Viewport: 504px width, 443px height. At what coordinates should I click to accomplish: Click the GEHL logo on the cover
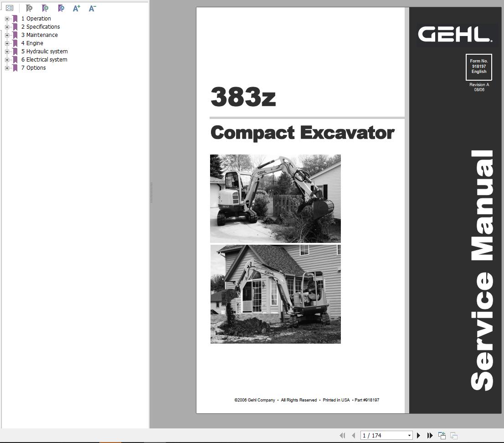click(455, 34)
